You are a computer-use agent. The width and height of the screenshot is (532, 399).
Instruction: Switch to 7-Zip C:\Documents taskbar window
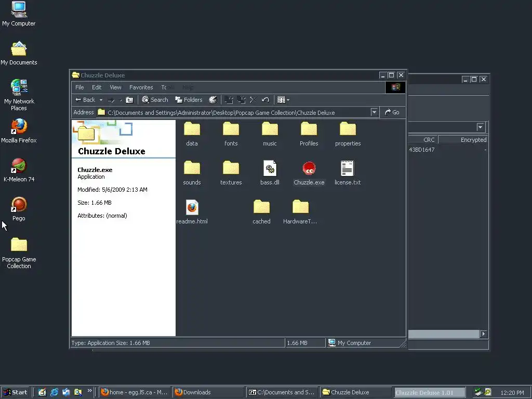(x=282, y=392)
